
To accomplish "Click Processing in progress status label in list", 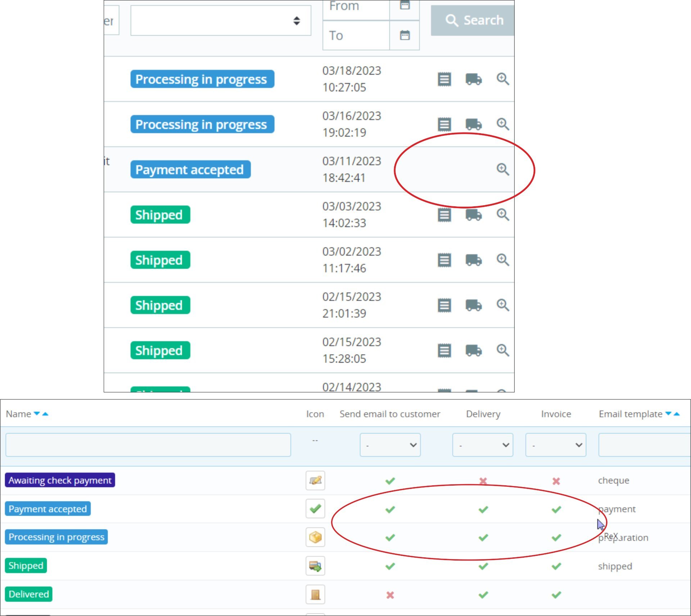I will [56, 537].
